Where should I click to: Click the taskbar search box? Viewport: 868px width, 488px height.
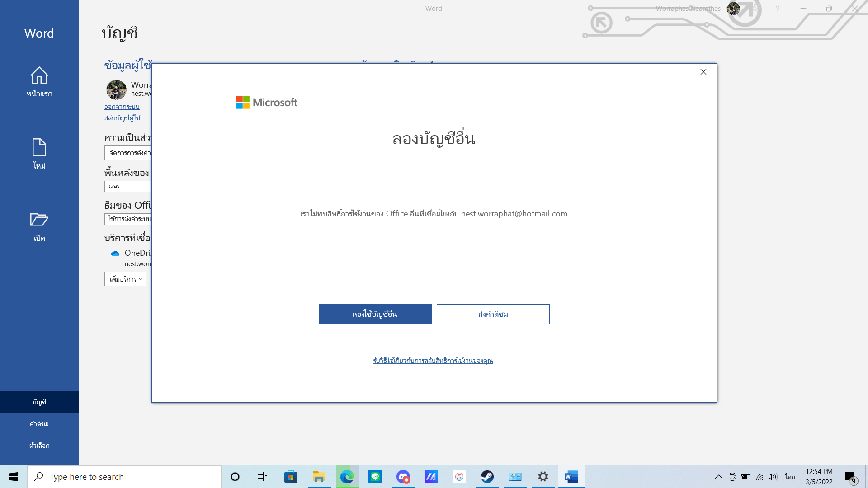coord(124,477)
